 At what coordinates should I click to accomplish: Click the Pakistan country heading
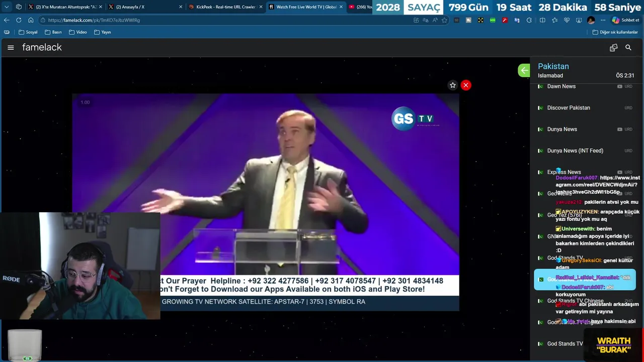(x=553, y=66)
